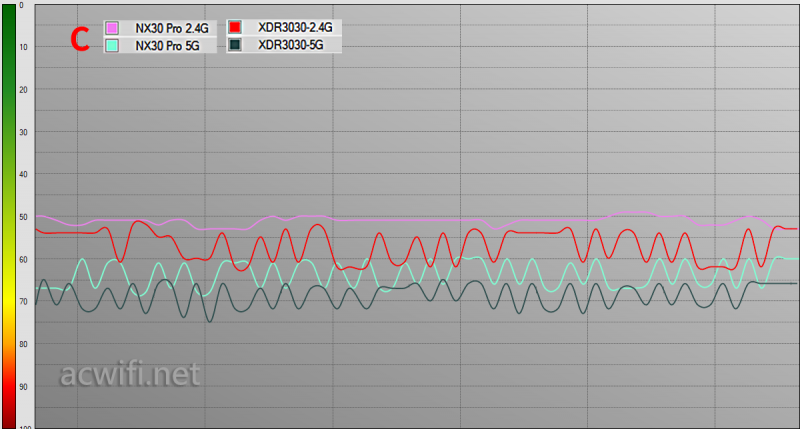Click the 60 label on the Y-axis
This screenshot has width=800, height=429.
(x=23, y=259)
